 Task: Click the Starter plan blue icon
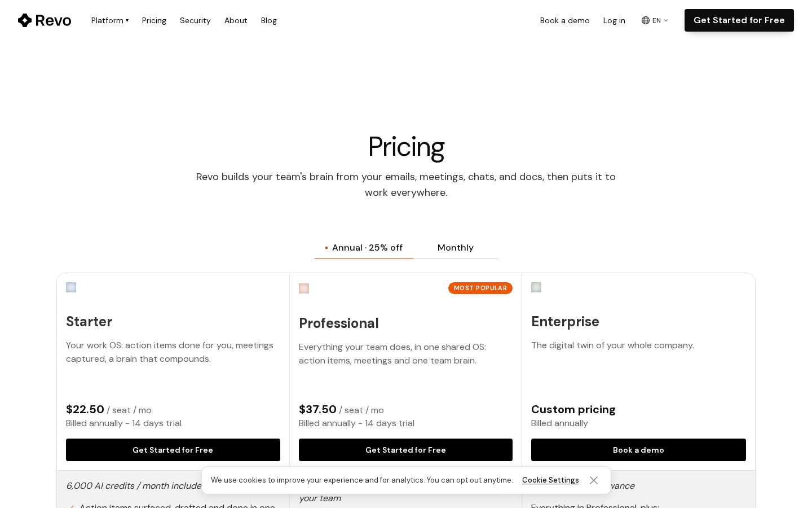point(71,287)
